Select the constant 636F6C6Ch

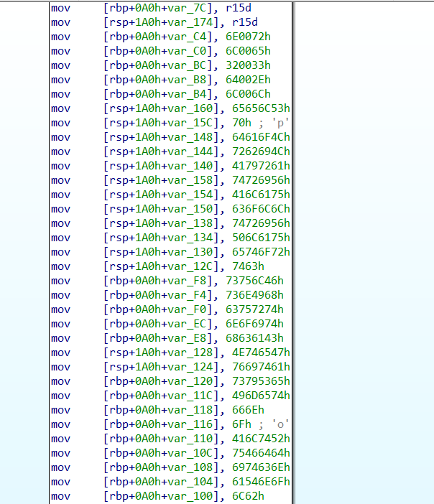[261, 209]
